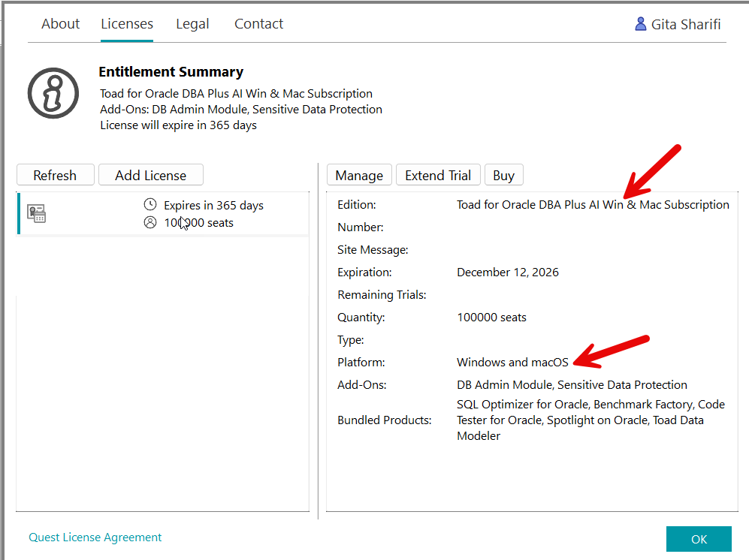Open the About tab
The width and height of the screenshot is (749, 560).
[60, 24]
